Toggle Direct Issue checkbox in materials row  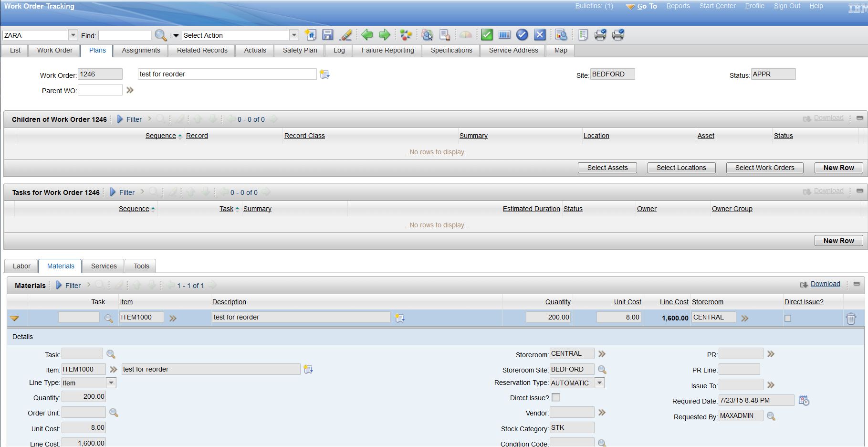coord(788,318)
